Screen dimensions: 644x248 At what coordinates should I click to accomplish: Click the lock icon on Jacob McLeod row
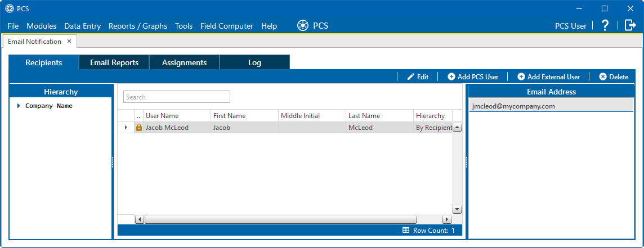(x=138, y=128)
